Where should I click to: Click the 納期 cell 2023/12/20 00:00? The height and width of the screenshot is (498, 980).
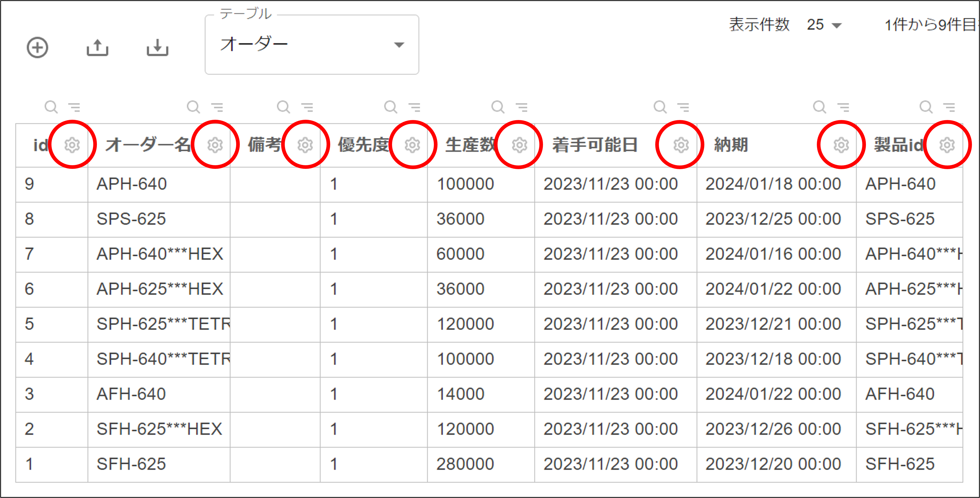coord(777,464)
